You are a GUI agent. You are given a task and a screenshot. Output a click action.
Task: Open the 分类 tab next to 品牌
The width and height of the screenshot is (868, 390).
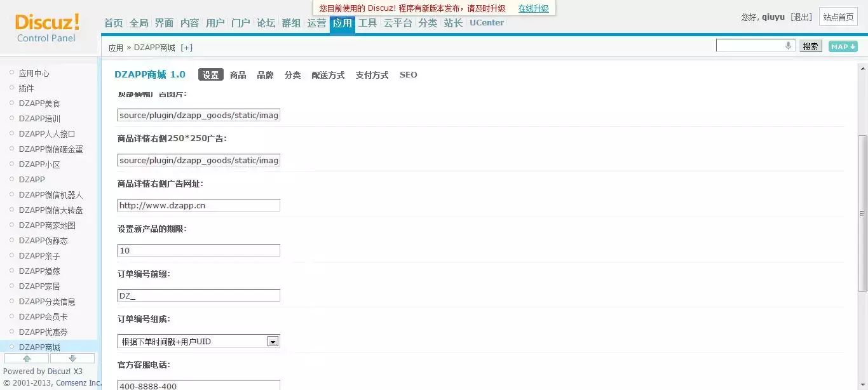pyautogui.click(x=293, y=75)
